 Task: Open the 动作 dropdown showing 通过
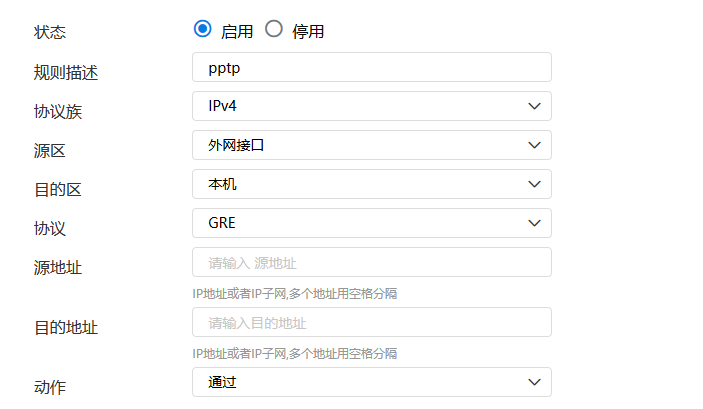point(371,382)
